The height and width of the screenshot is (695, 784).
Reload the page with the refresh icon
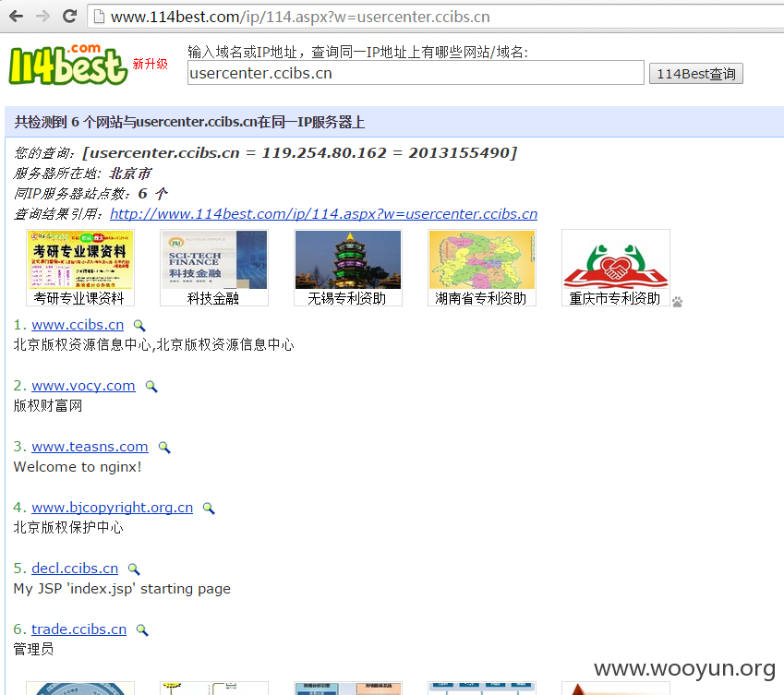pos(69,17)
